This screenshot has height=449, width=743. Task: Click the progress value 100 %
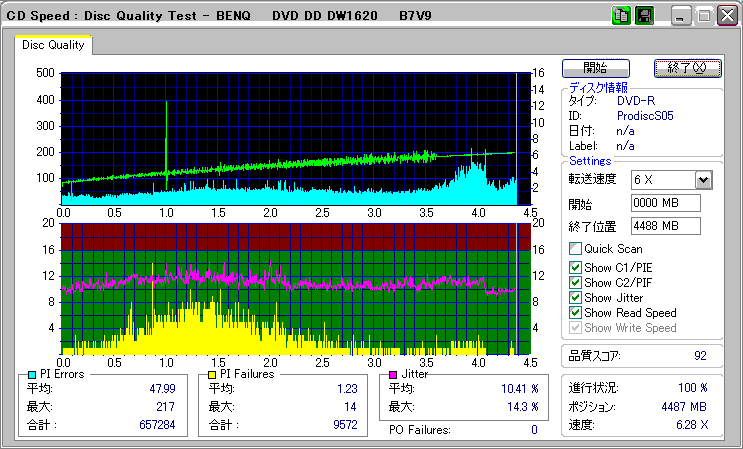coord(693,388)
